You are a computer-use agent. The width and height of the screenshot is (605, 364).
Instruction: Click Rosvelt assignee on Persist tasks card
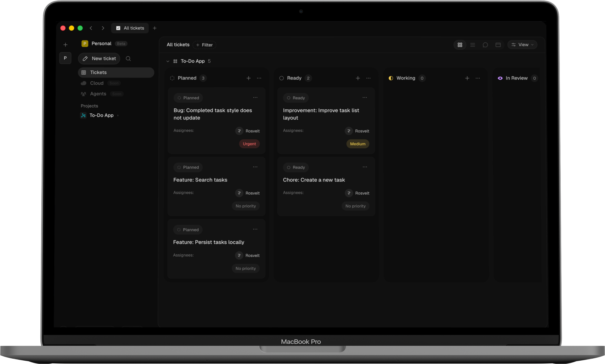pyautogui.click(x=247, y=255)
